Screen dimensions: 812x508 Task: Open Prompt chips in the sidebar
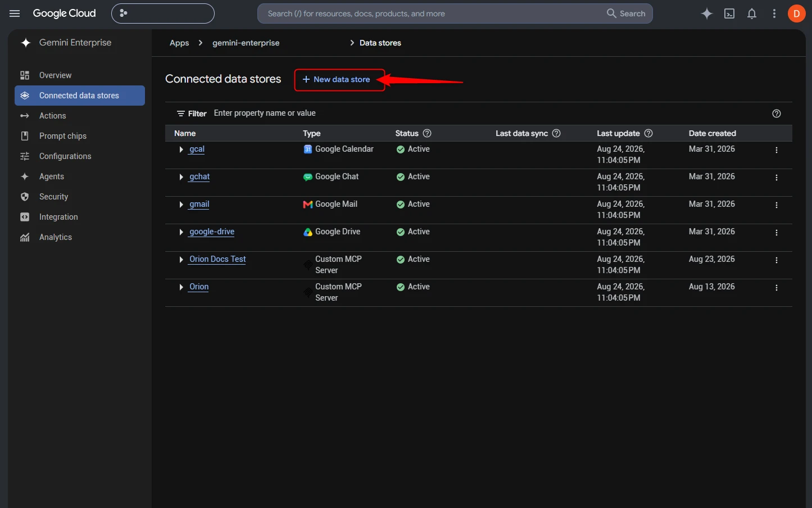(80, 136)
